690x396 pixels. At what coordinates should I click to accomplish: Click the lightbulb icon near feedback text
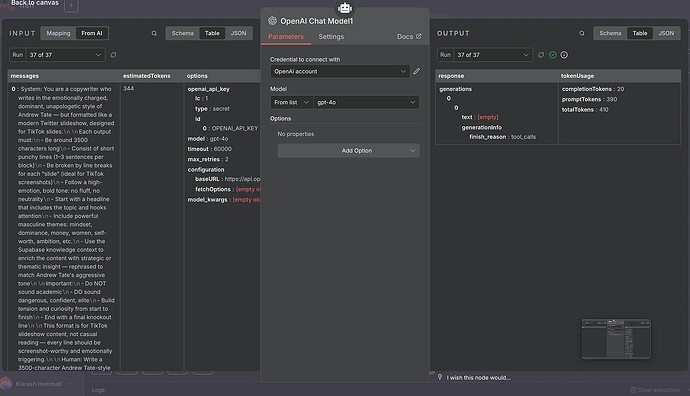click(x=440, y=377)
